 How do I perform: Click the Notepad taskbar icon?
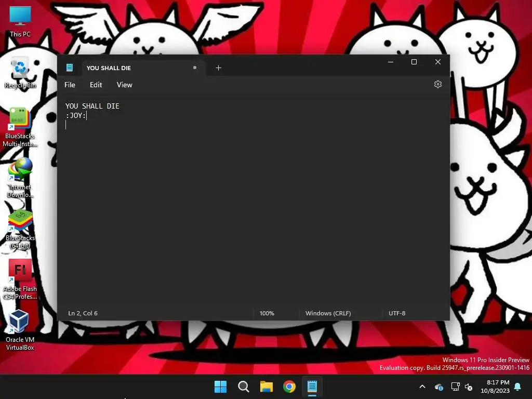tap(312, 387)
